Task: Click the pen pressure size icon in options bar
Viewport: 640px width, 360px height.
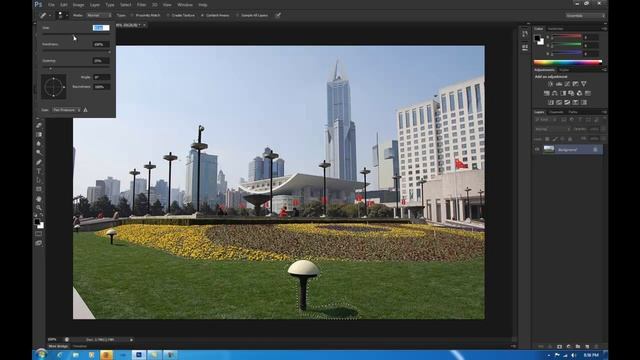Action: tap(278, 16)
